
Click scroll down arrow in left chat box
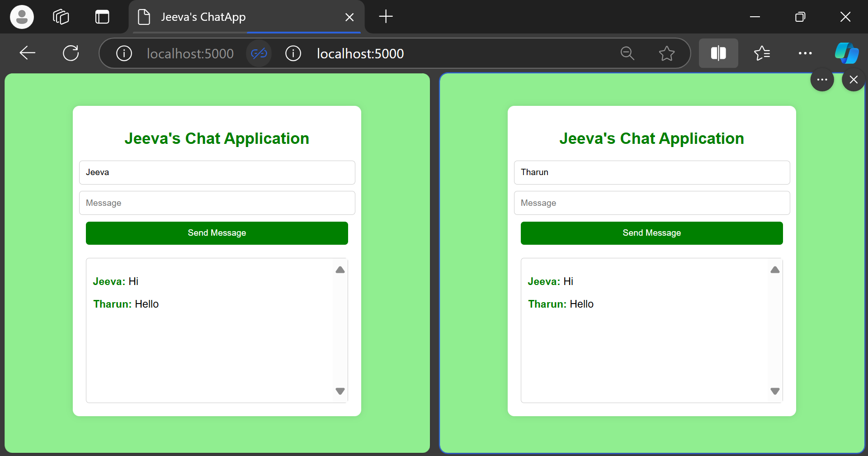tap(340, 391)
